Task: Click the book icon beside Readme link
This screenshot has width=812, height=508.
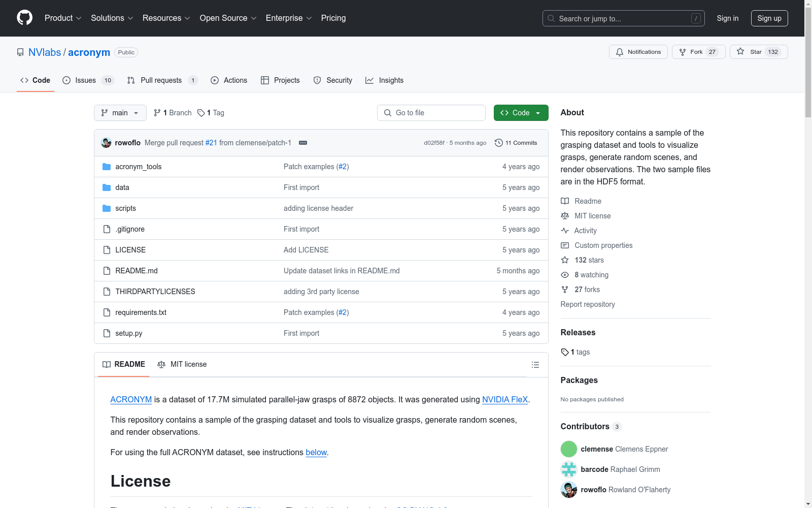Action: click(x=565, y=201)
